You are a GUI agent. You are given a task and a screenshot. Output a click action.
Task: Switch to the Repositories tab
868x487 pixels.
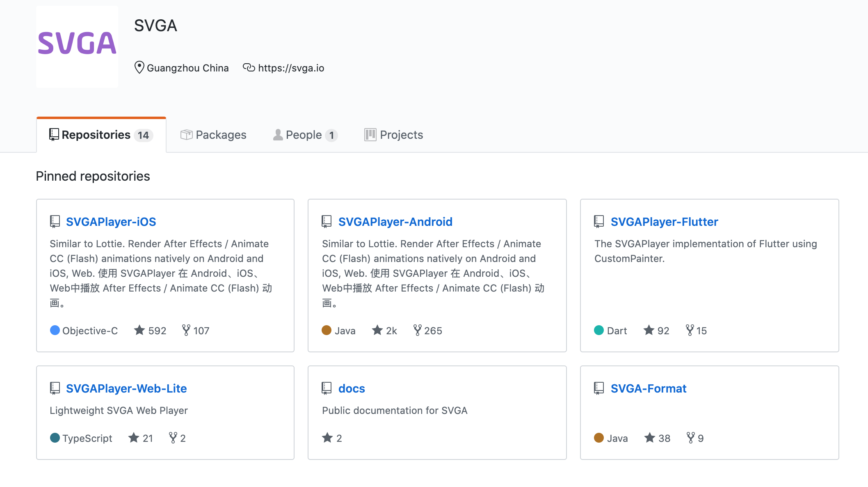(x=101, y=135)
